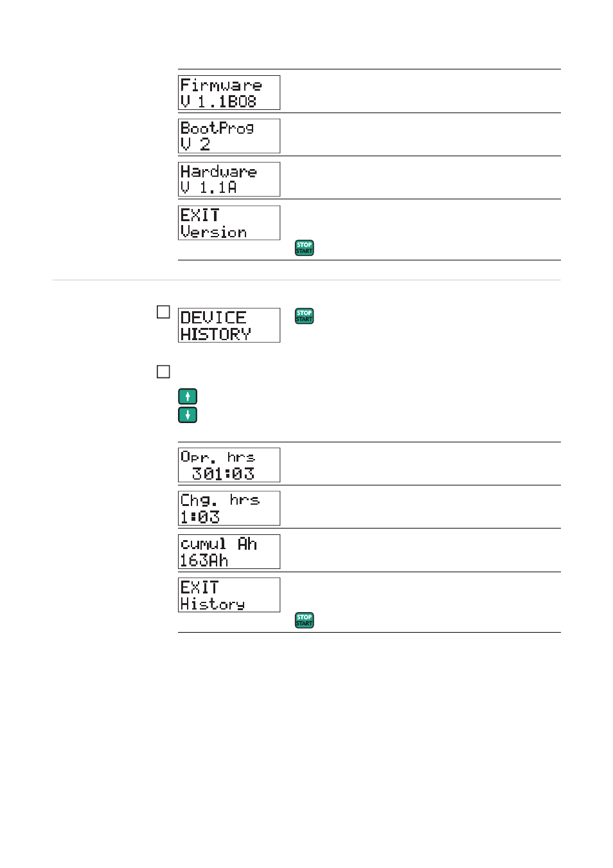Click the STOP/START icon under EXIT Version
The width and height of the screenshot is (613, 868).
304,248
